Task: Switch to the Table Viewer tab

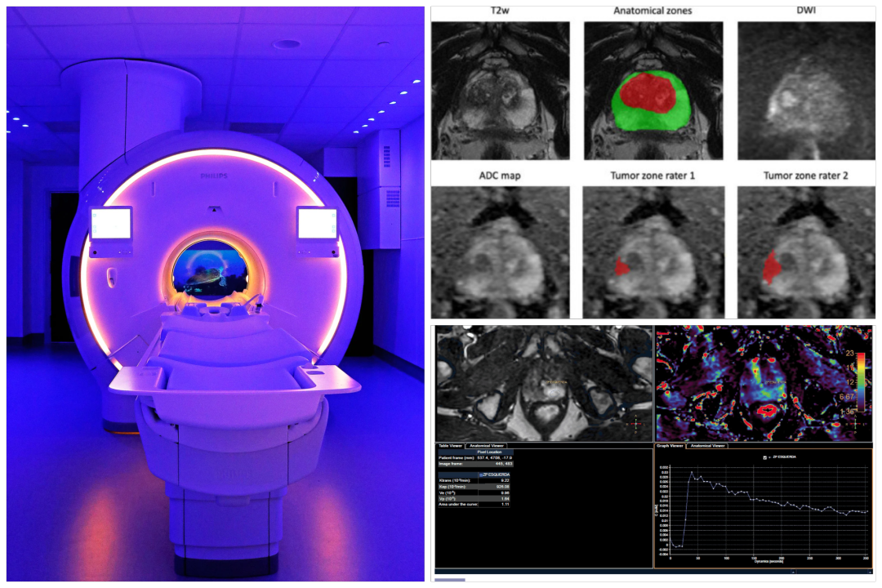Action: [x=450, y=446]
